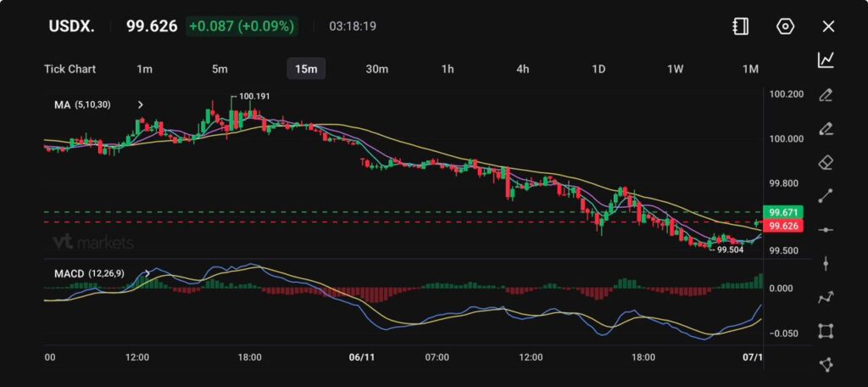Select the zigzag polyline arrow tool
Image resolution: width=868 pixels, height=387 pixels.
click(x=826, y=297)
